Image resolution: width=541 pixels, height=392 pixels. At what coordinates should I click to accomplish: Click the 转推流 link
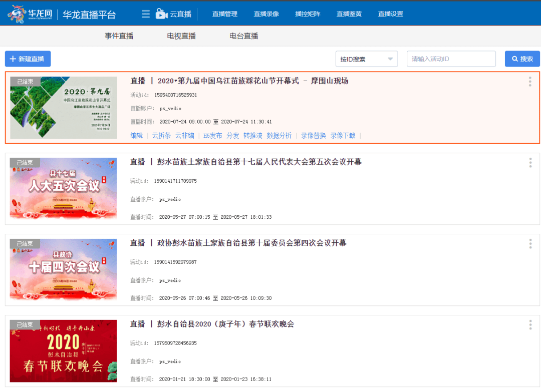tap(252, 136)
